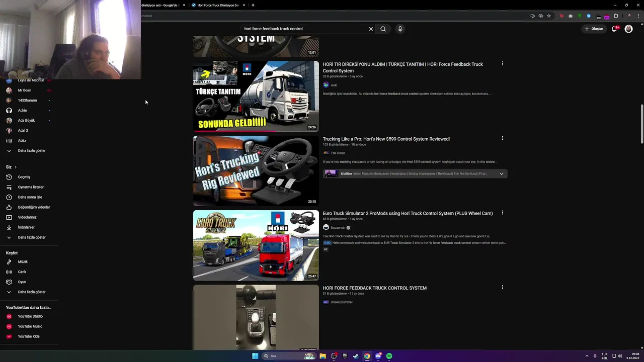This screenshot has height=362, width=644.
Task: Open The Simpit channel link
Action: pos(338,153)
